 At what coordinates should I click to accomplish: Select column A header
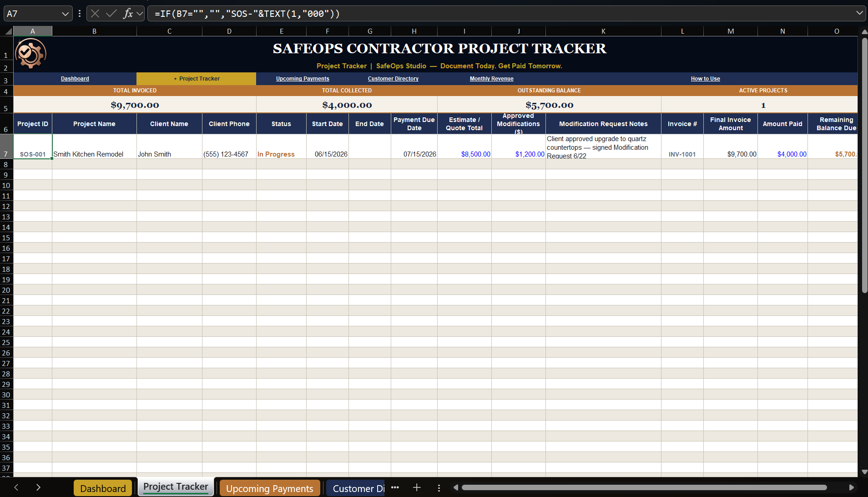click(x=33, y=31)
